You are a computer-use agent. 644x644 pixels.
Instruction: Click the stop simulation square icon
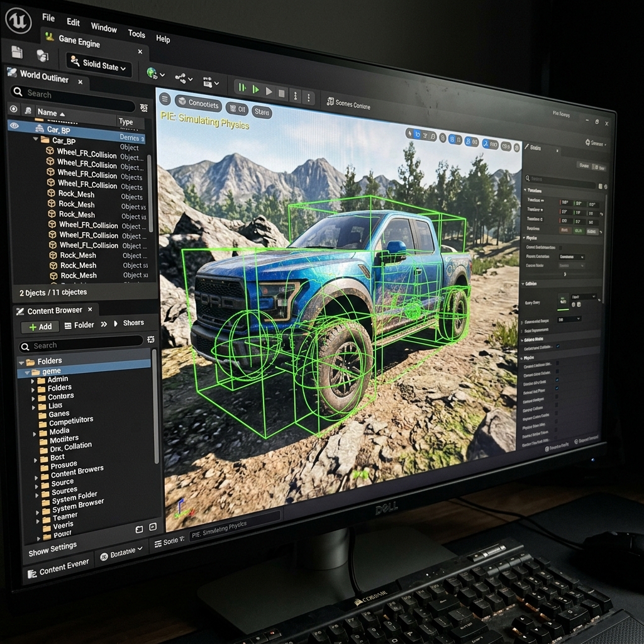pyautogui.click(x=281, y=93)
